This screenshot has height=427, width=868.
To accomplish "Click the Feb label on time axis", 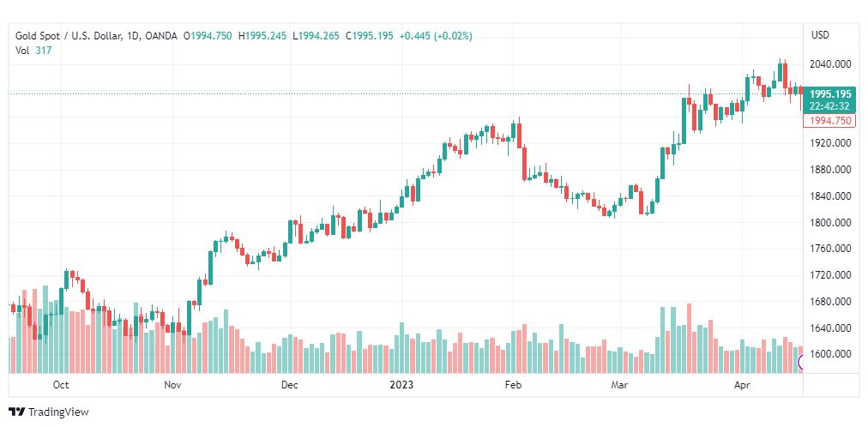I will [513, 386].
